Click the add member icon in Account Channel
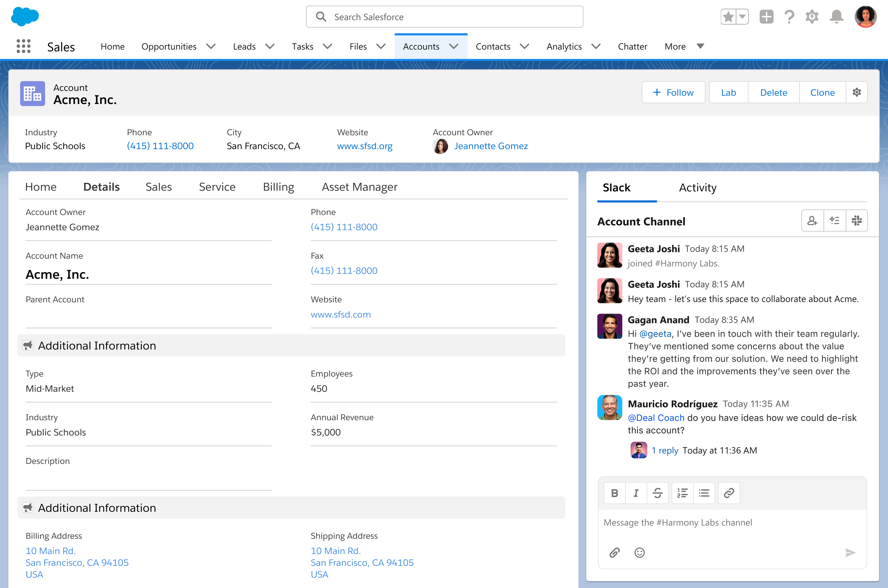The width and height of the screenshot is (888, 588). pyautogui.click(x=813, y=220)
